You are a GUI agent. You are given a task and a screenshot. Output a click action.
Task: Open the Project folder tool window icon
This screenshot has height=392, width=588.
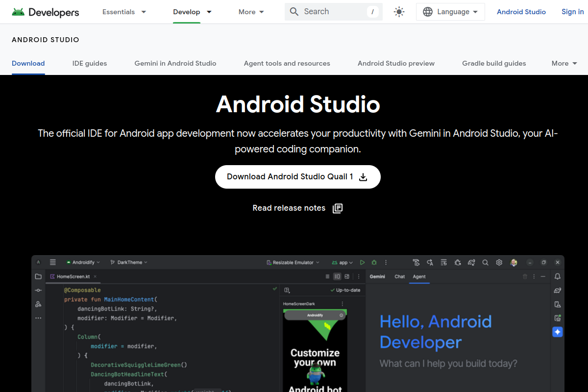point(38,276)
